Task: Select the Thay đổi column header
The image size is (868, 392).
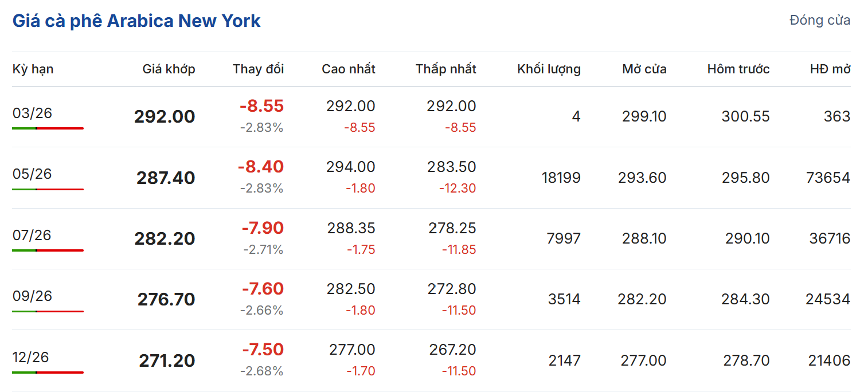Action: click(258, 69)
